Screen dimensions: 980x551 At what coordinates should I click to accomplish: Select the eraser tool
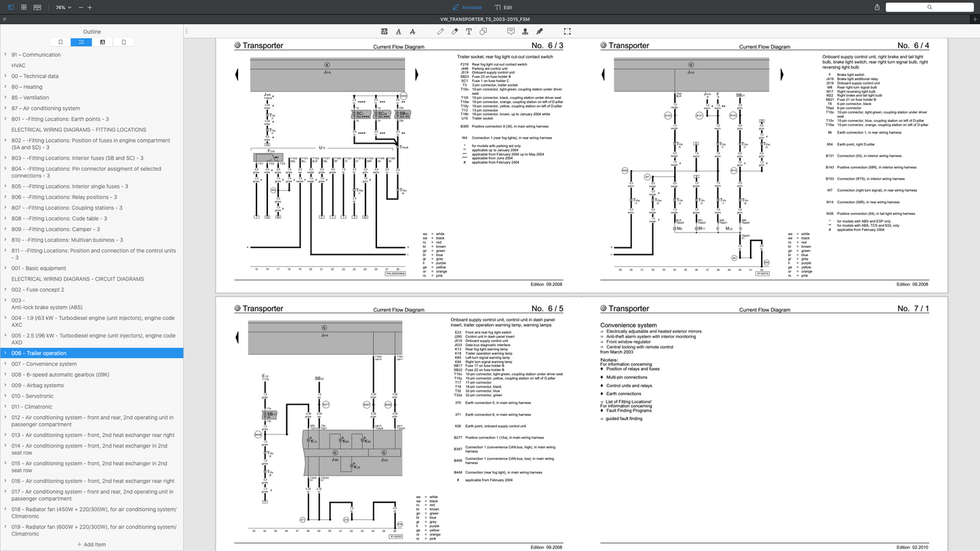click(x=454, y=31)
